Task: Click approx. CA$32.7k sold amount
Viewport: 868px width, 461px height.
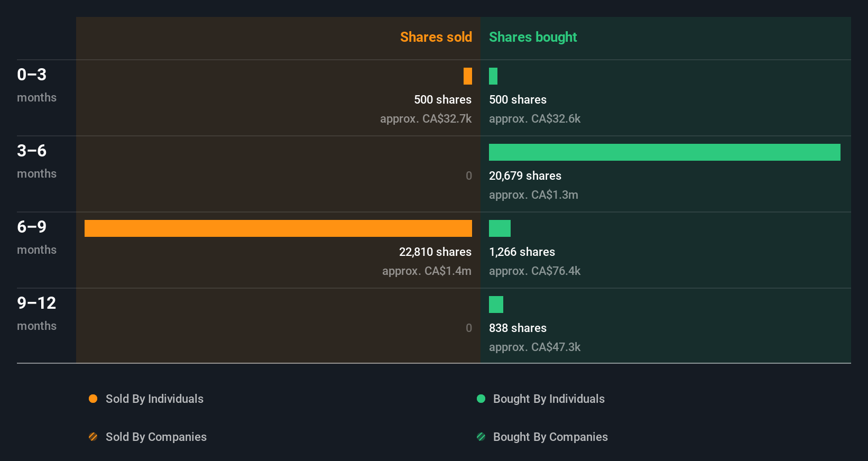Action: (426, 118)
